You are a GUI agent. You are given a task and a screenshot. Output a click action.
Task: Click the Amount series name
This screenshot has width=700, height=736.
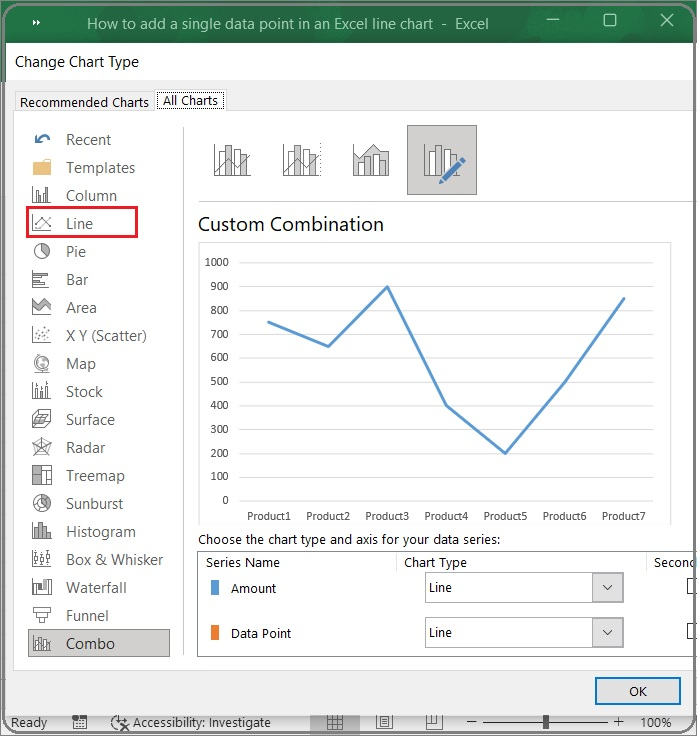(x=253, y=588)
